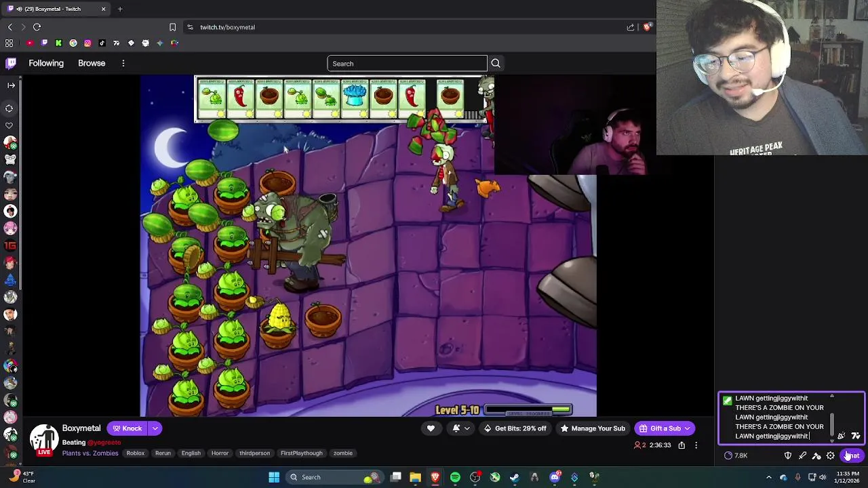Click Manage Your Sub
The height and width of the screenshot is (488, 868).
click(593, 428)
